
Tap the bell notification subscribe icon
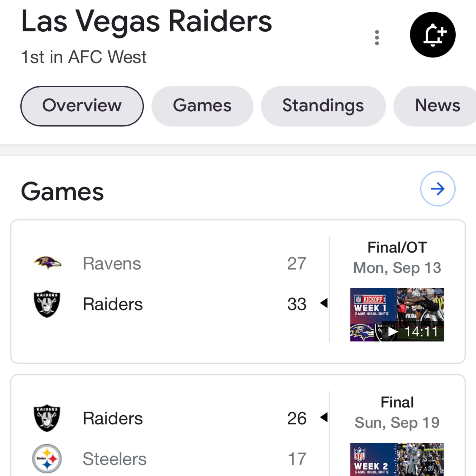(433, 35)
